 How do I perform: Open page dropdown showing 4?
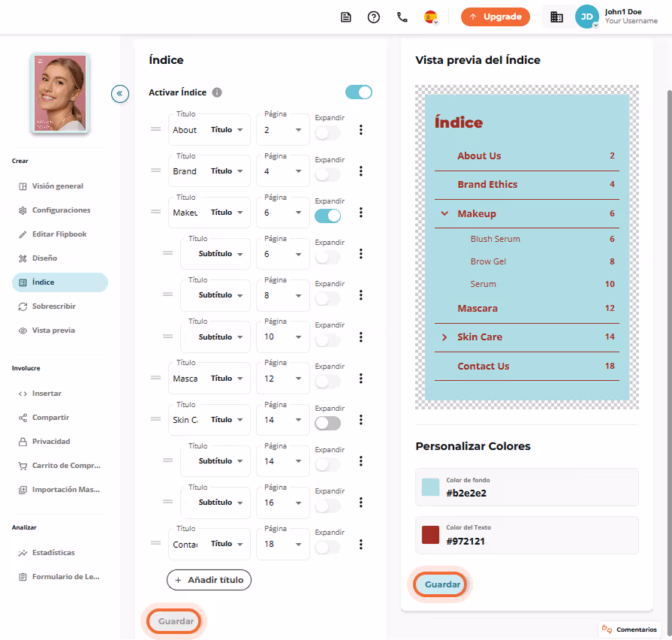(283, 171)
